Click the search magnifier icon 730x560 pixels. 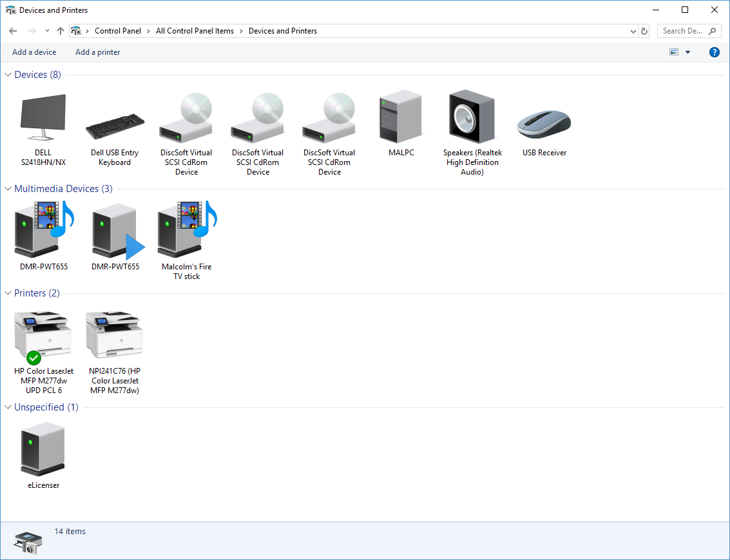tap(713, 31)
